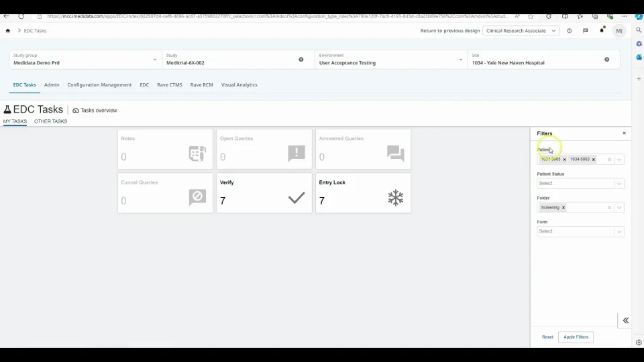This screenshot has height=362, width=644.
Task: Click the Tasks overview icon
Action: coord(76,111)
